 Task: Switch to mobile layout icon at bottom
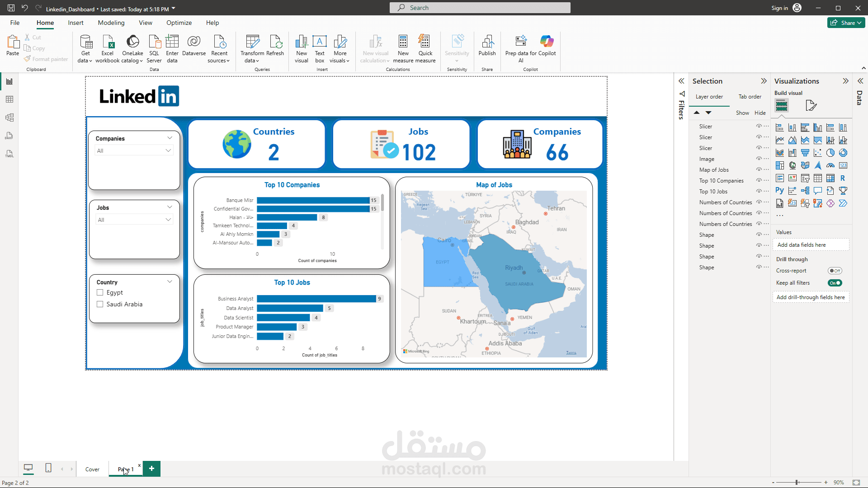pyautogui.click(x=48, y=468)
